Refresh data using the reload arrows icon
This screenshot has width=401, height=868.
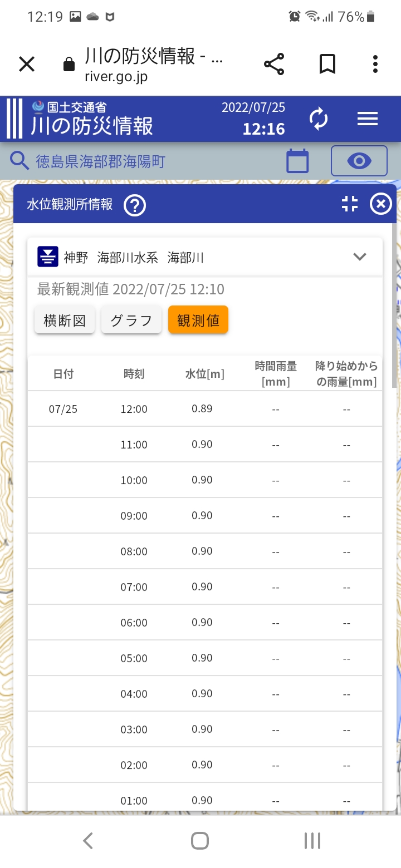pyautogui.click(x=319, y=119)
